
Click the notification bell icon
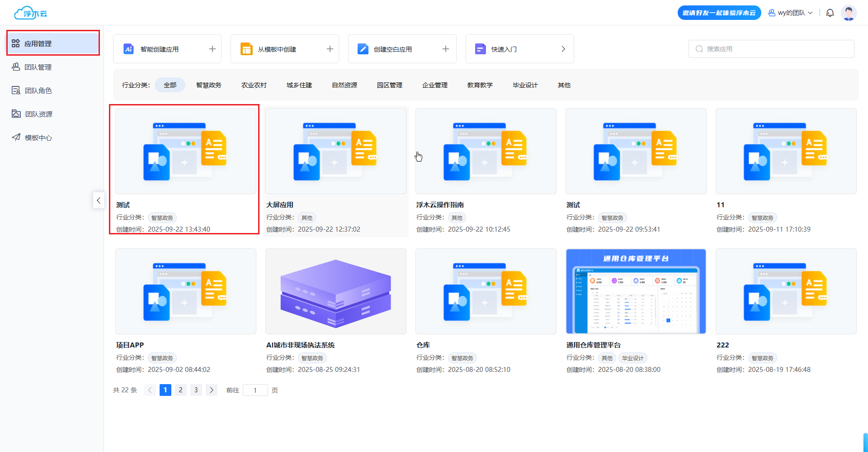coord(830,13)
